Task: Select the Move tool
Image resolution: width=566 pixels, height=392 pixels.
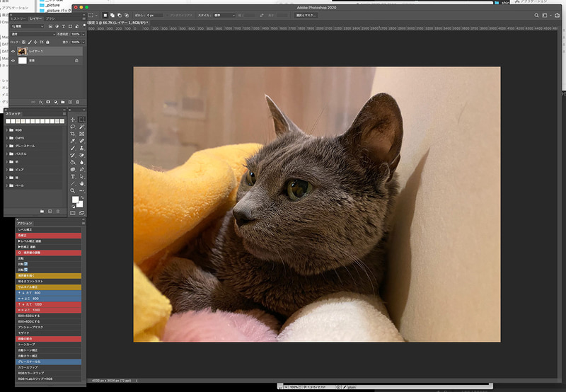Action: pyautogui.click(x=73, y=120)
